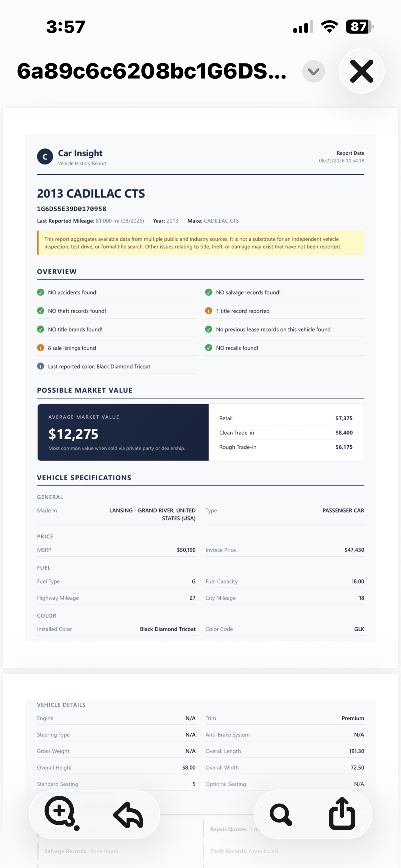Screen dimensions: 401x868
Task: Open search with the magnifying glass icon
Action: click(x=281, y=815)
